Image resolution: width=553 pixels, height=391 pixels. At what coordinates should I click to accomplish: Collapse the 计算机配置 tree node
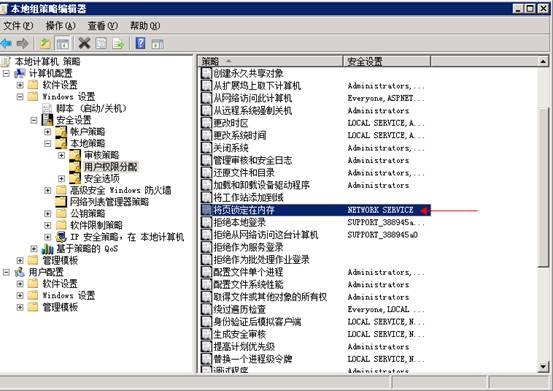pos(6,73)
